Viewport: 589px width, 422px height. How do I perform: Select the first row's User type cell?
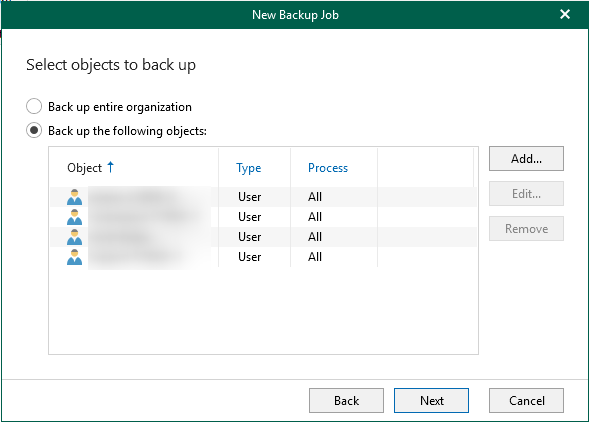[249, 197]
